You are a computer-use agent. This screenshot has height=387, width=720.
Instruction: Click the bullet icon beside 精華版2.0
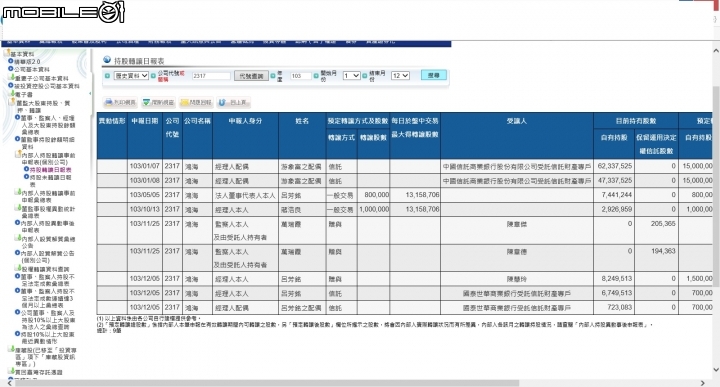11,61
